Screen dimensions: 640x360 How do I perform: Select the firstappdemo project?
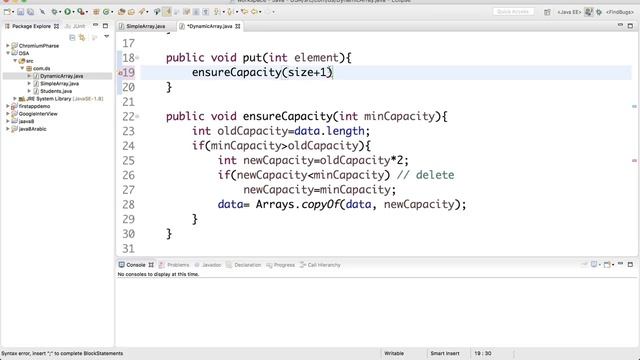[34, 106]
